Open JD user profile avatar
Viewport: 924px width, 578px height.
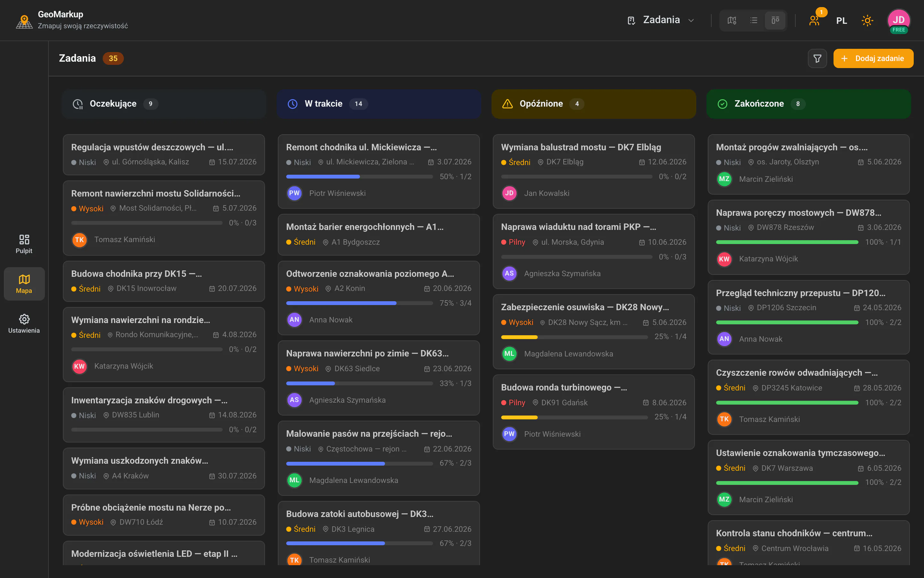coord(898,20)
